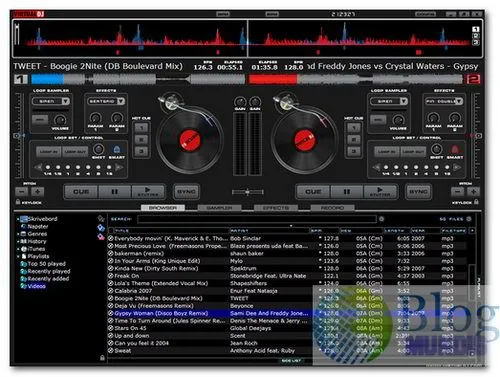Select track 'Calabria 2007'

[x=287, y=291]
